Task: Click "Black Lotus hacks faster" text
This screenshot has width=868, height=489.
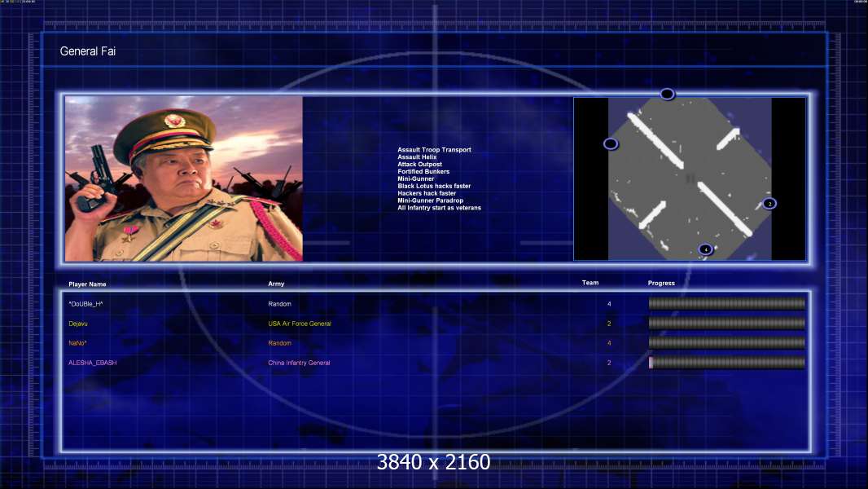Action: point(434,186)
